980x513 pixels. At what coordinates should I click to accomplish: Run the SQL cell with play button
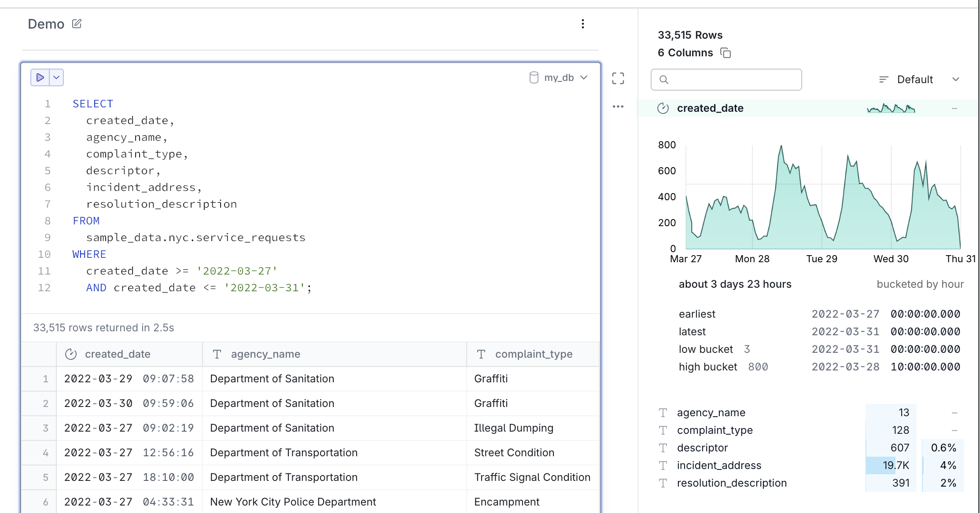pyautogui.click(x=40, y=77)
